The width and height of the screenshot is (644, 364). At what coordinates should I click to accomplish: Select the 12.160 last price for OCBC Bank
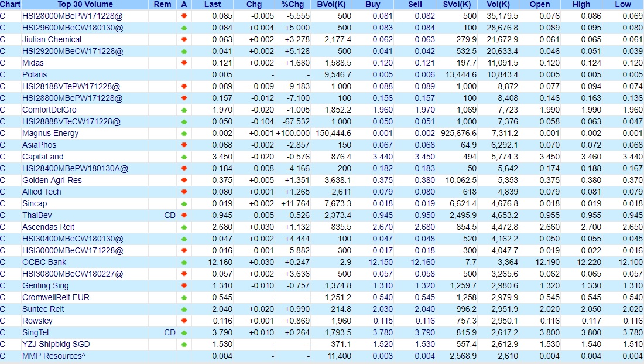(x=220, y=262)
